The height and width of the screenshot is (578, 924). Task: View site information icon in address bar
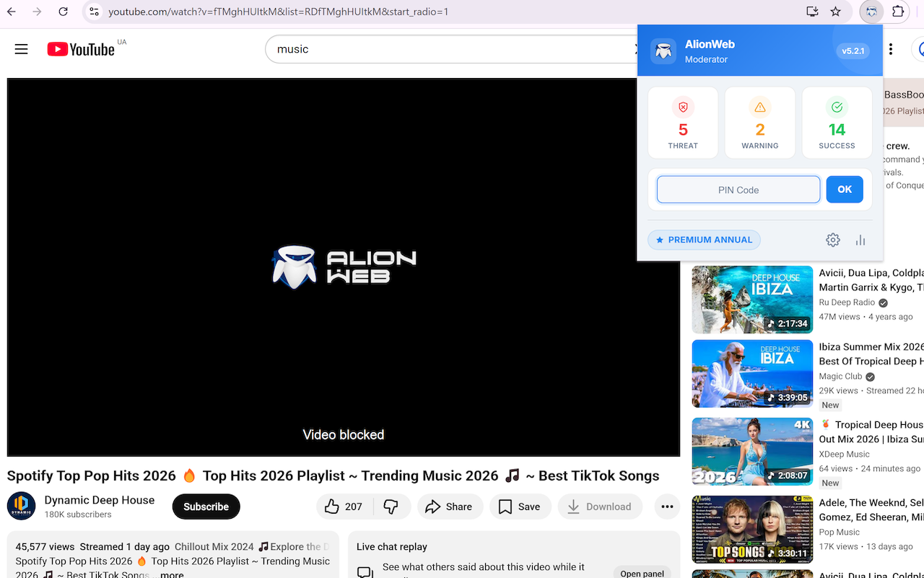coord(94,12)
